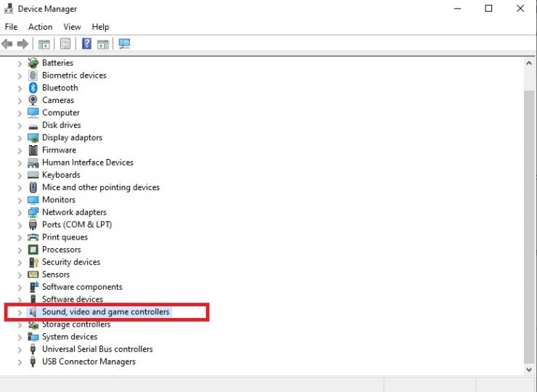The height and width of the screenshot is (392, 537).
Task: Click the Device Manager title bar icon
Action: [x=8, y=8]
